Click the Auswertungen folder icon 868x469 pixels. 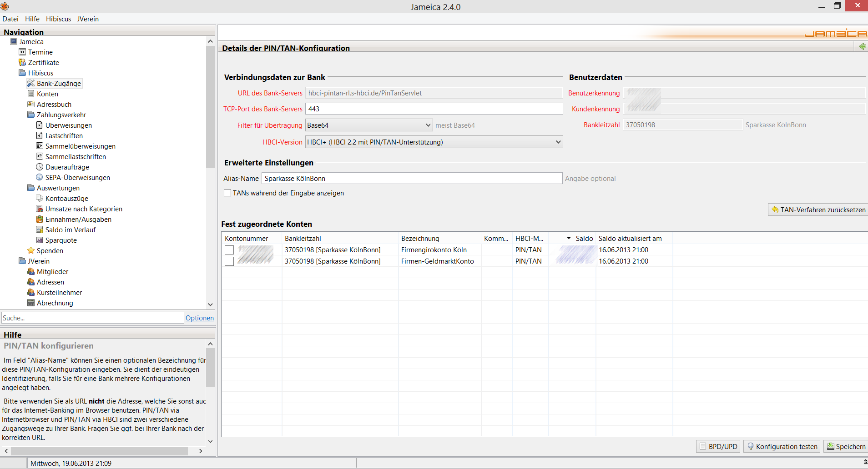(31, 188)
